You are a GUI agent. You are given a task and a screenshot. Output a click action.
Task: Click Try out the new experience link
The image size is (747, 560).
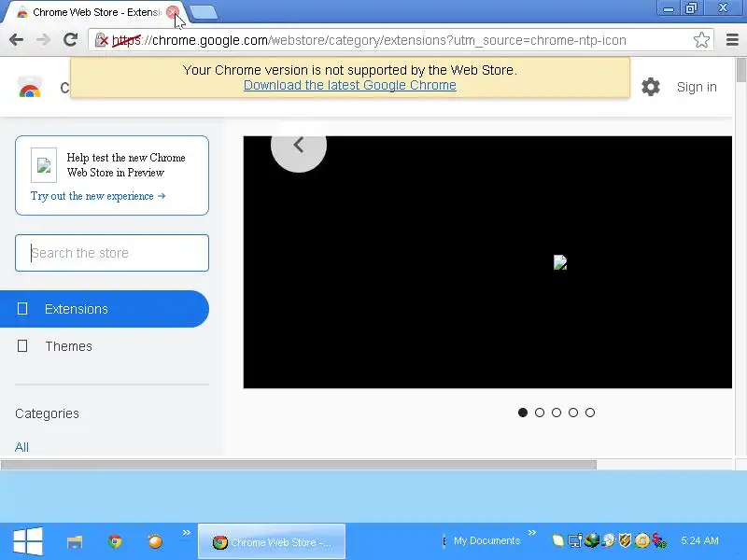pyautogui.click(x=98, y=196)
